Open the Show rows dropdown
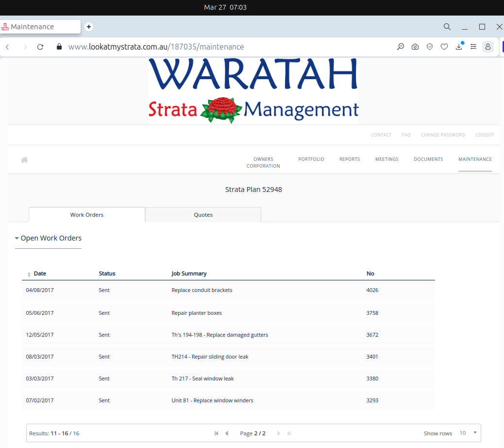The height and width of the screenshot is (448, 504). pos(468,433)
